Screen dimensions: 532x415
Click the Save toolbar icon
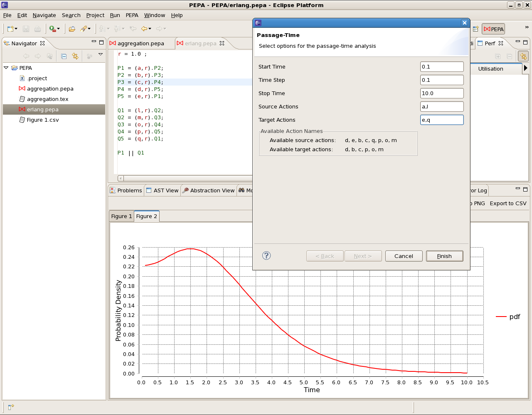click(x=26, y=29)
